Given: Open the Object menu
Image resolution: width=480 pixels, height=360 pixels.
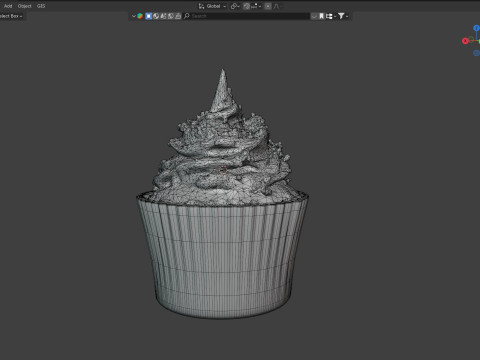Looking at the screenshot, I should click(x=24, y=6).
